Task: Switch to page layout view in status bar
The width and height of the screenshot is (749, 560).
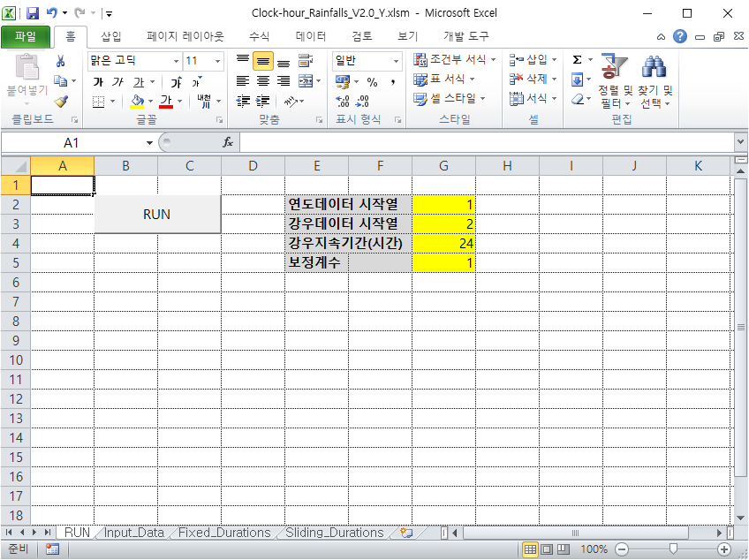Action: coord(547,549)
